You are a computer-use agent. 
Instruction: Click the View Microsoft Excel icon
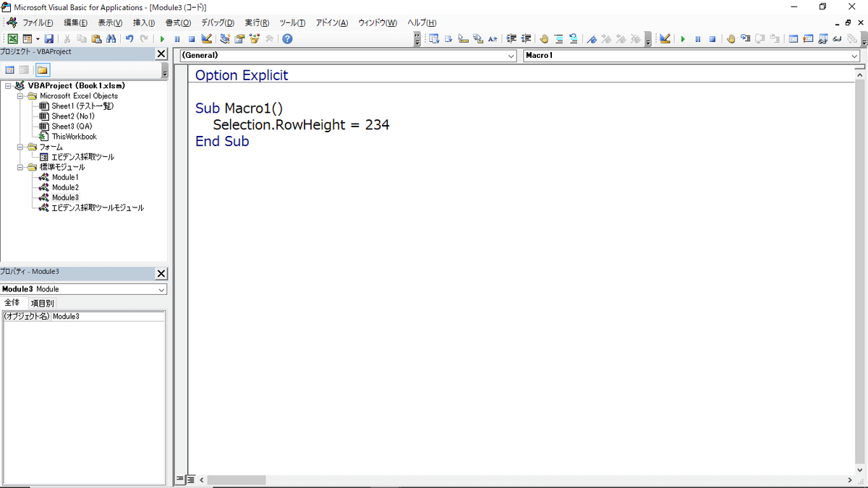click(x=12, y=39)
